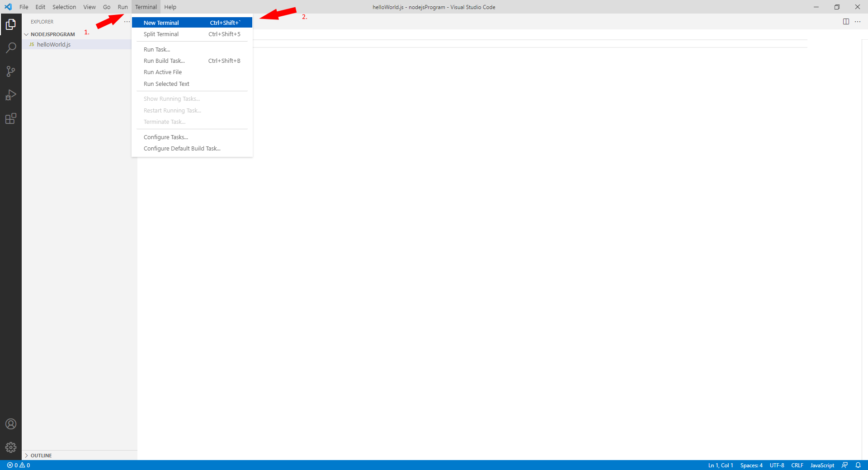Open helloWorld.js in the explorer

[x=54, y=44]
